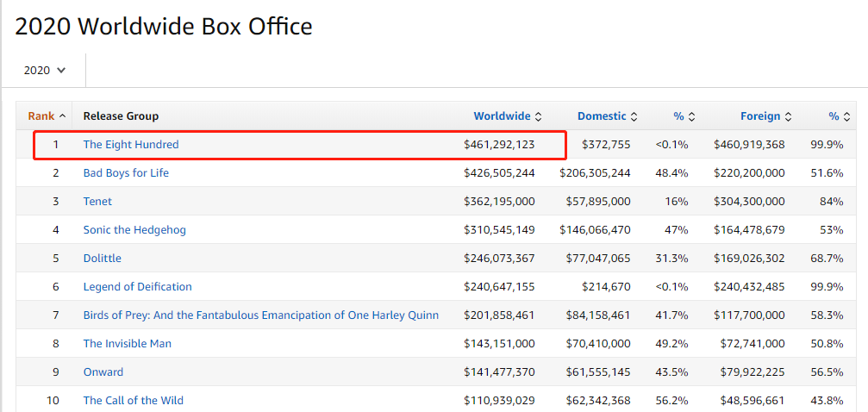Open The Call of the Wild link

coord(134,400)
